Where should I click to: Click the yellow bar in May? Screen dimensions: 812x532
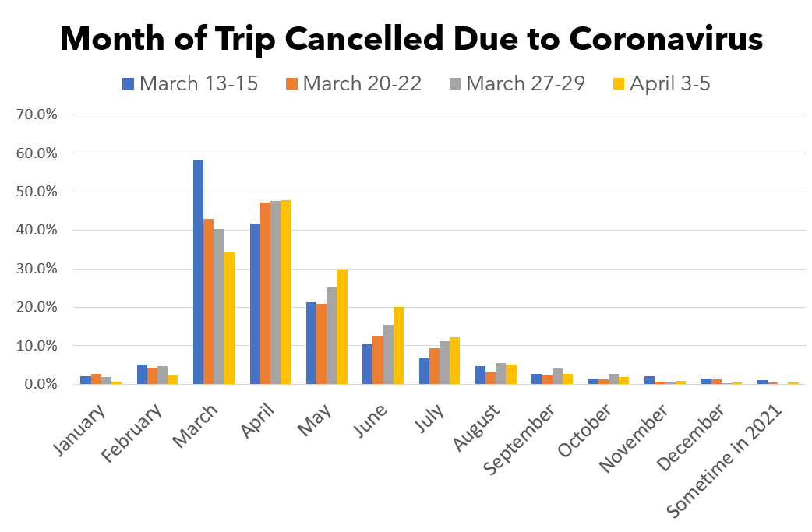pos(342,326)
